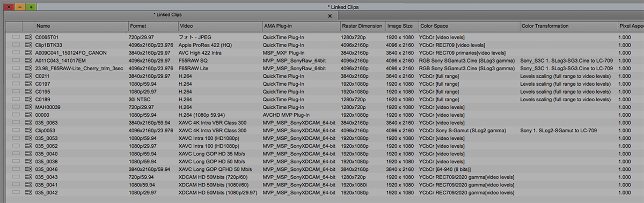This screenshot has height=203, width=644.
Task: Select the linked clip icon for C0197
Action: pyautogui.click(x=28, y=84)
